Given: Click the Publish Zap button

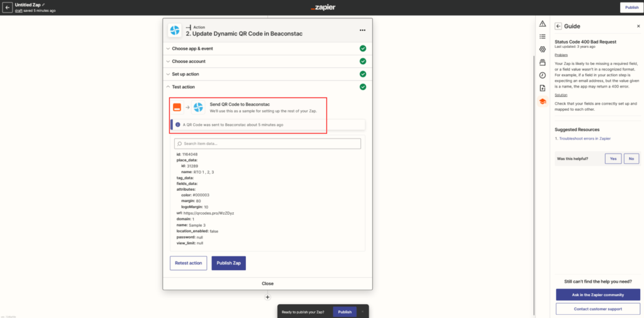Looking at the screenshot, I should coord(228,263).
